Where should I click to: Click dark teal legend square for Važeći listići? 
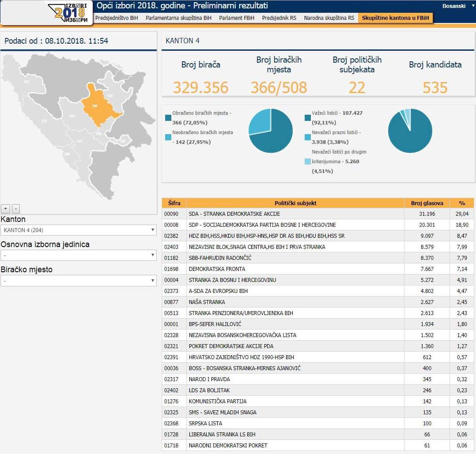[x=307, y=118]
